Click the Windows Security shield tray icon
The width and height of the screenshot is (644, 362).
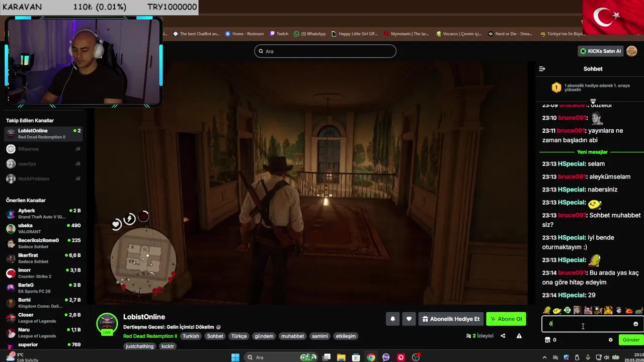coord(567,357)
